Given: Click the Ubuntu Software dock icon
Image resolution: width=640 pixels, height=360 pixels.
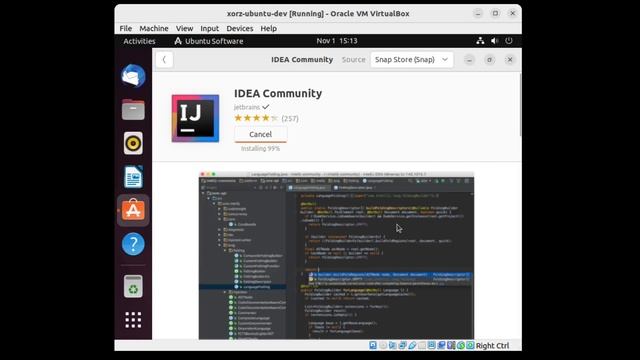Looking at the screenshot, I should point(133,210).
